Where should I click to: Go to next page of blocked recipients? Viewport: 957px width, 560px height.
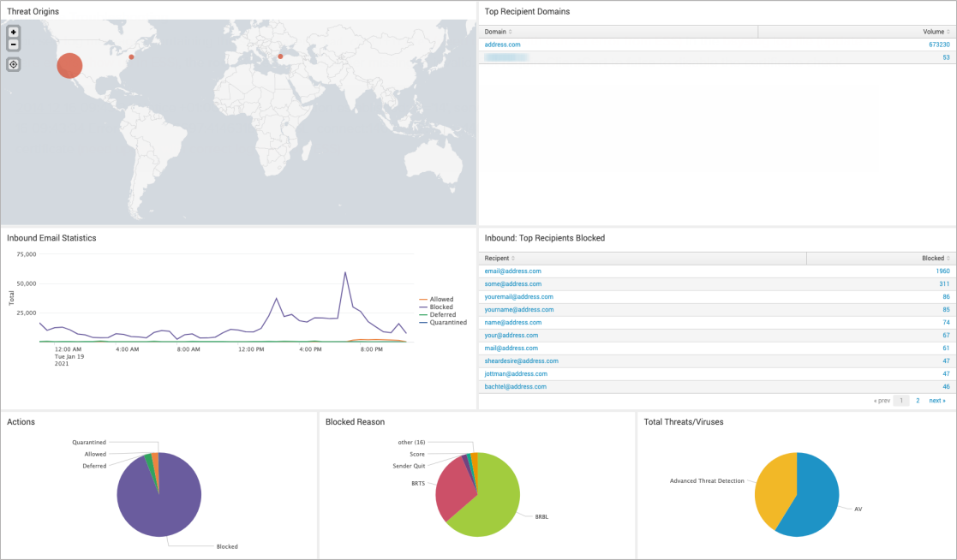click(x=936, y=400)
